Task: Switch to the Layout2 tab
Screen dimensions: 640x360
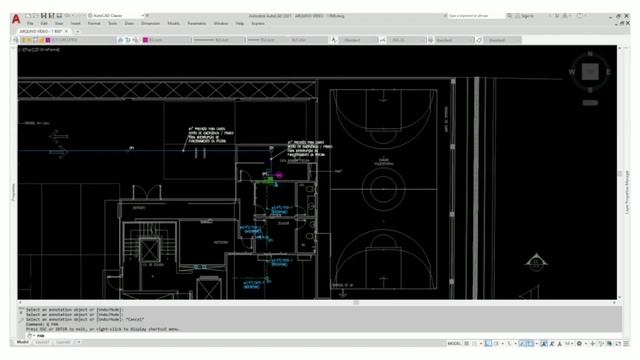Action: (x=63, y=342)
